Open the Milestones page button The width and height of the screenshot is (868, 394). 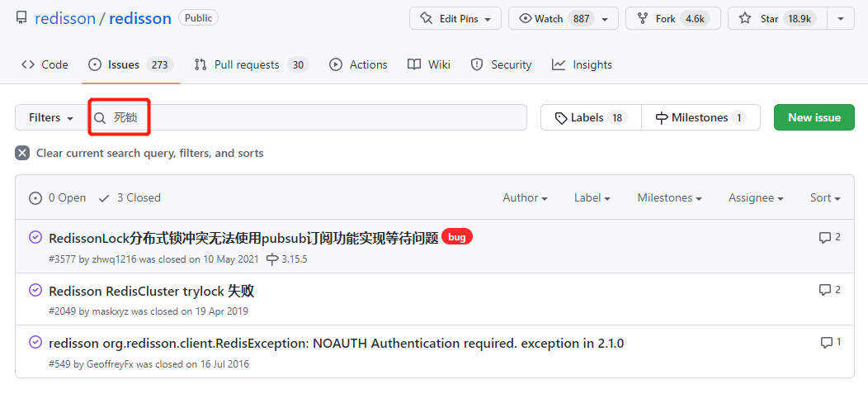pos(701,117)
